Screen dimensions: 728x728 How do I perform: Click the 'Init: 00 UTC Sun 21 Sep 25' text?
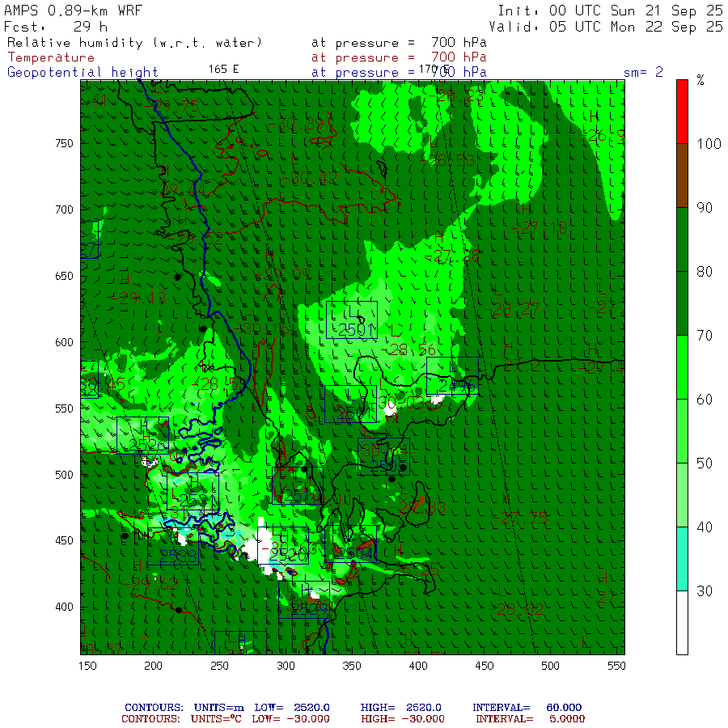[610, 11]
